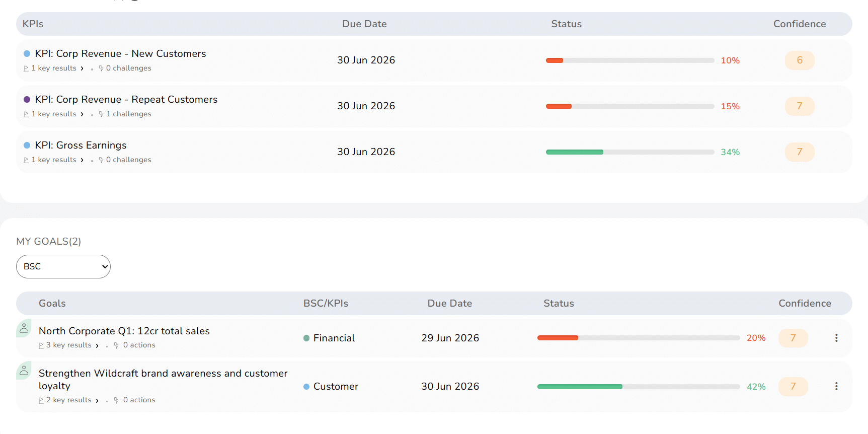868x434 pixels.
Task: Open KPI: Corp Revenue - Repeat Customers
Action: 126,99
